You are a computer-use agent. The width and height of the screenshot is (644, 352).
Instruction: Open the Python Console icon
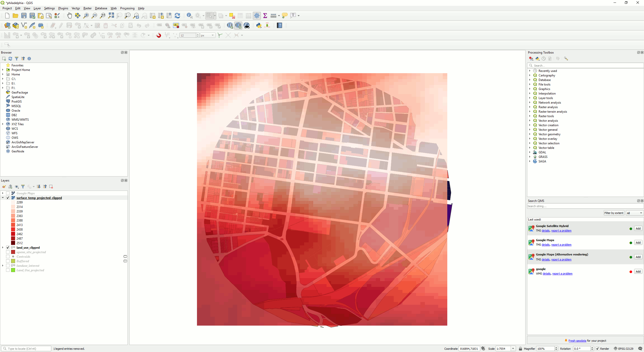(x=259, y=25)
